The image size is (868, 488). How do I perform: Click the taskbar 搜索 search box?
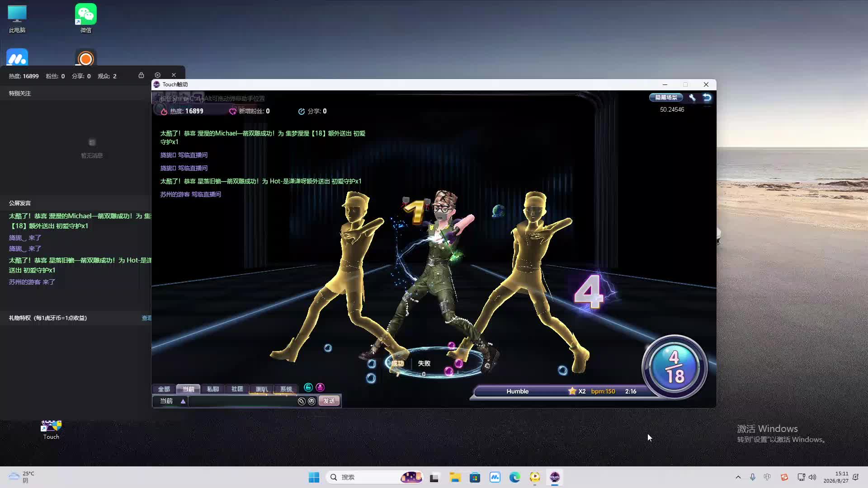point(374,477)
